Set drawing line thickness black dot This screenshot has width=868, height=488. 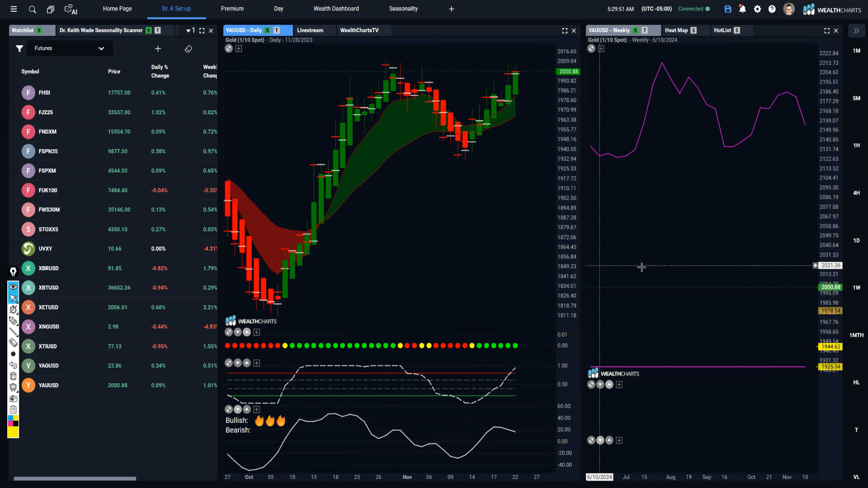coord(13,354)
